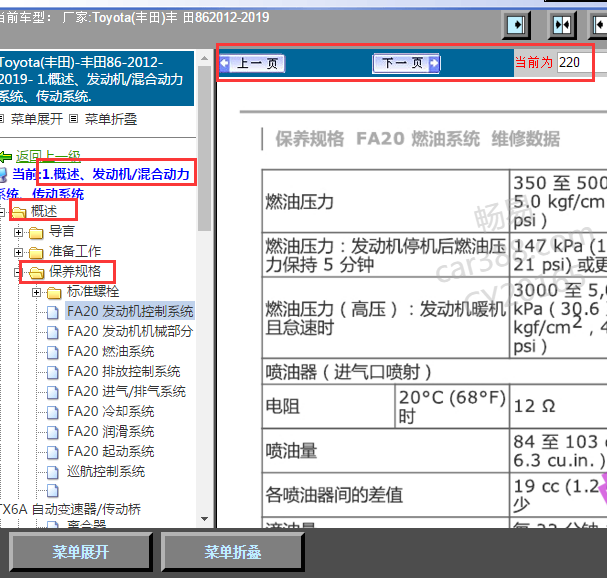This screenshot has height=578, width=607.
Task: Click blank page icon below 巡航控制系统
Action: coord(53,491)
